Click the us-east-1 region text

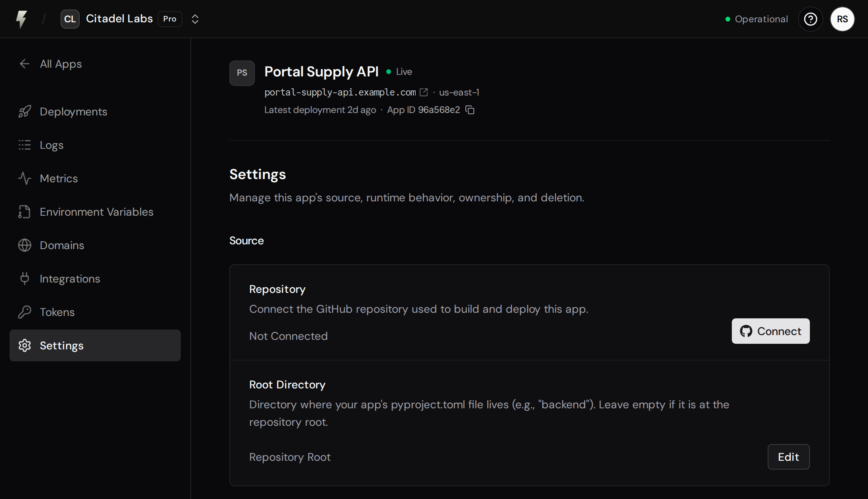(x=459, y=92)
